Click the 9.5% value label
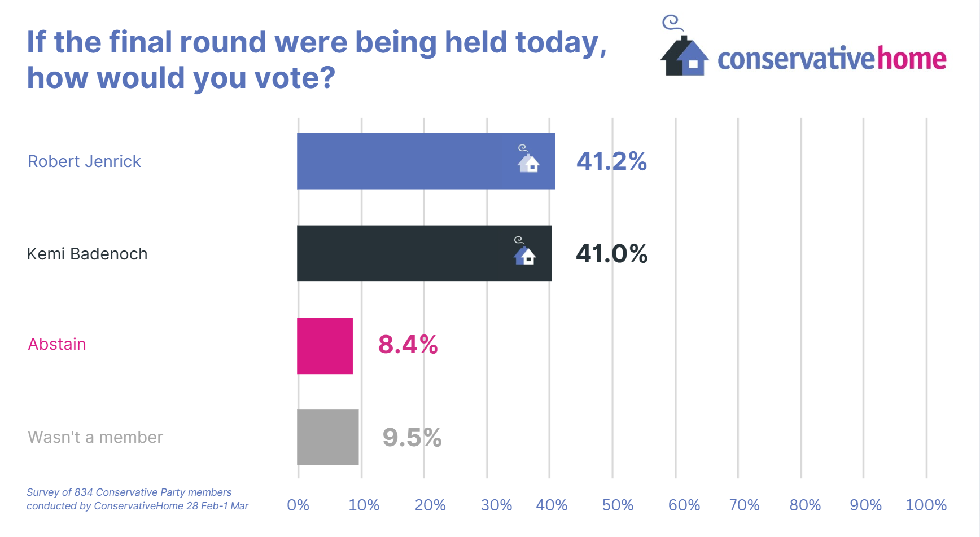Image resolution: width=980 pixels, height=537 pixels. pyautogui.click(x=412, y=438)
